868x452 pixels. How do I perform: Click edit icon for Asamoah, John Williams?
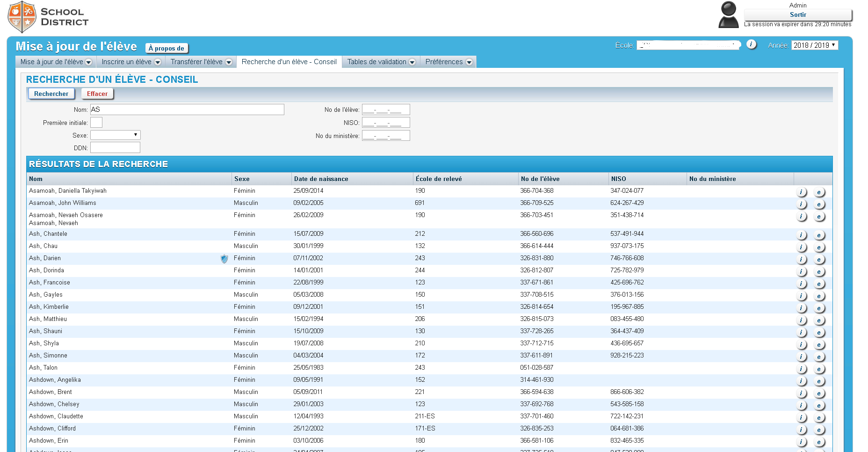click(x=818, y=204)
